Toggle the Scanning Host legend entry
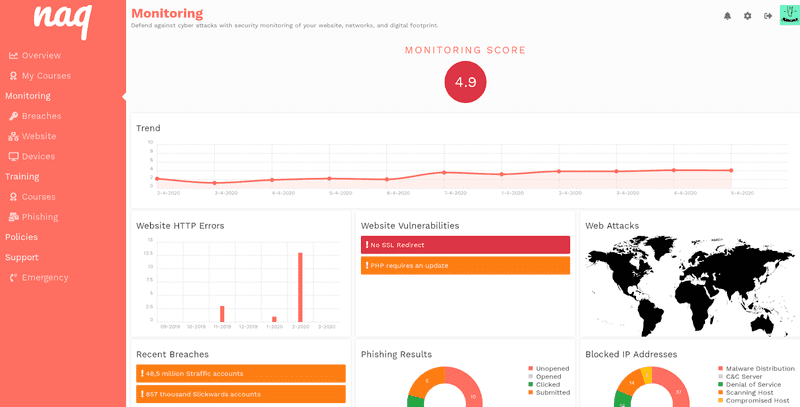Viewport: 800px width, 407px height. click(745, 393)
